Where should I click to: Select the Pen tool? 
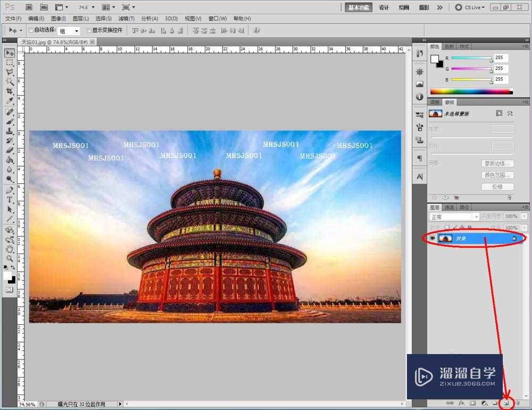[x=10, y=190]
